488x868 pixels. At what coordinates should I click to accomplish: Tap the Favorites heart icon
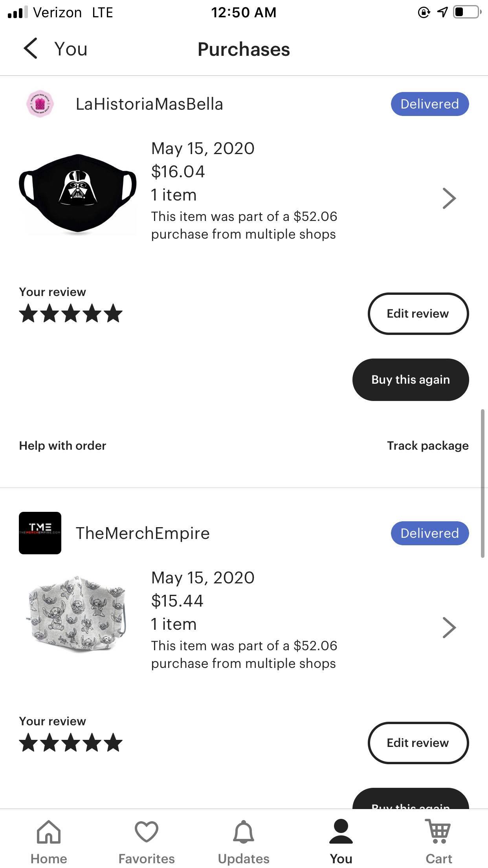tap(146, 832)
